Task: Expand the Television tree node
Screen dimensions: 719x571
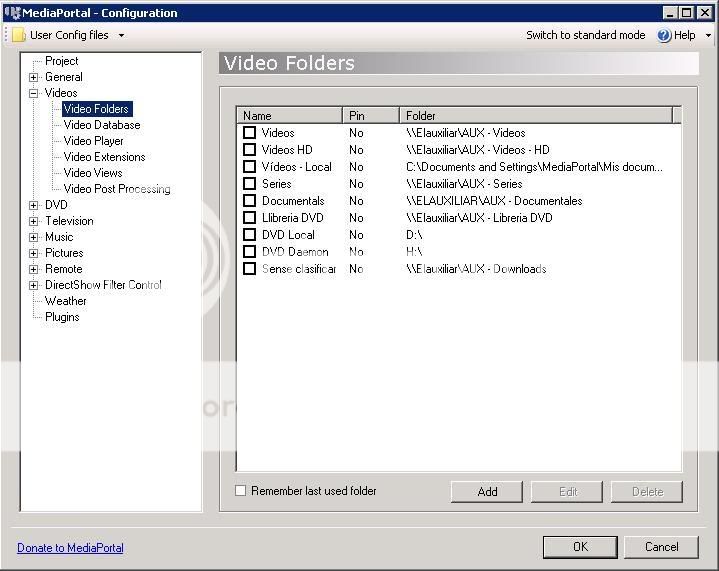Action: (x=33, y=221)
